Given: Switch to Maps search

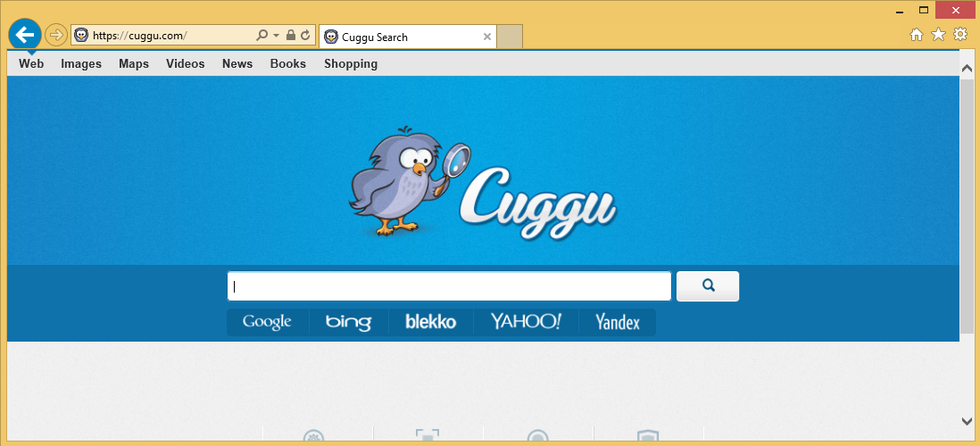Looking at the screenshot, I should (x=134, y=63).
